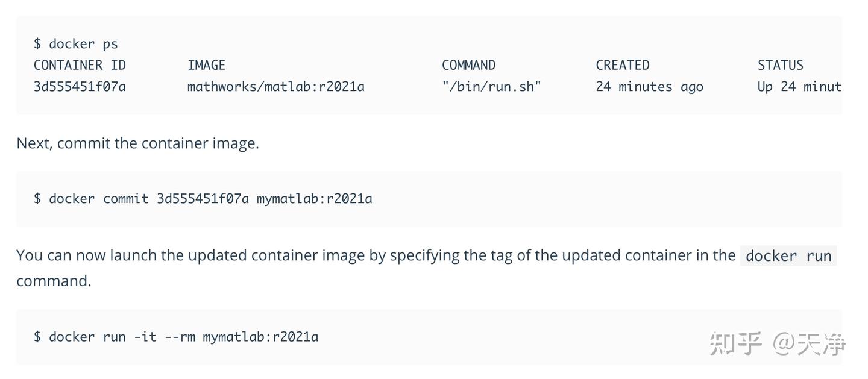
Task: Click the "Next, commit the container image." sentence
Action: 137,143
